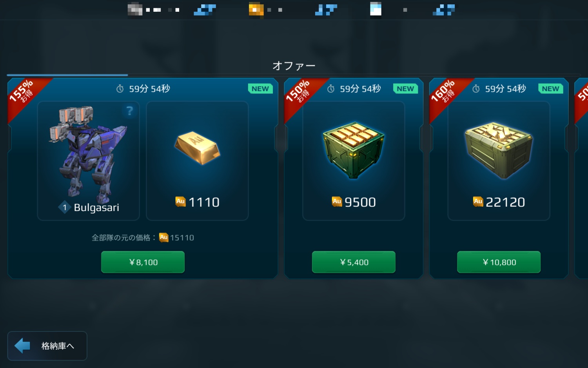
Task: Click the blue back arrow icon
Action: click(x=22, y=346)
